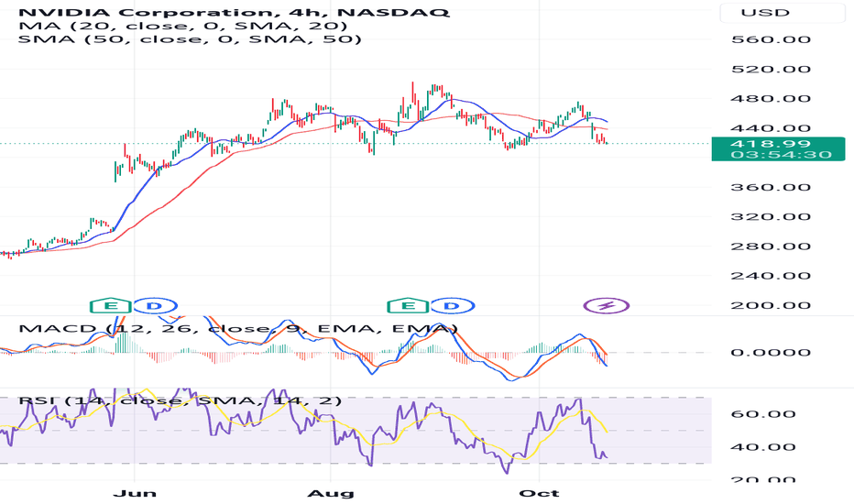Click the Aug label on time axis
The height and width of the screenshot is (504, 854).
coord(331,494)
